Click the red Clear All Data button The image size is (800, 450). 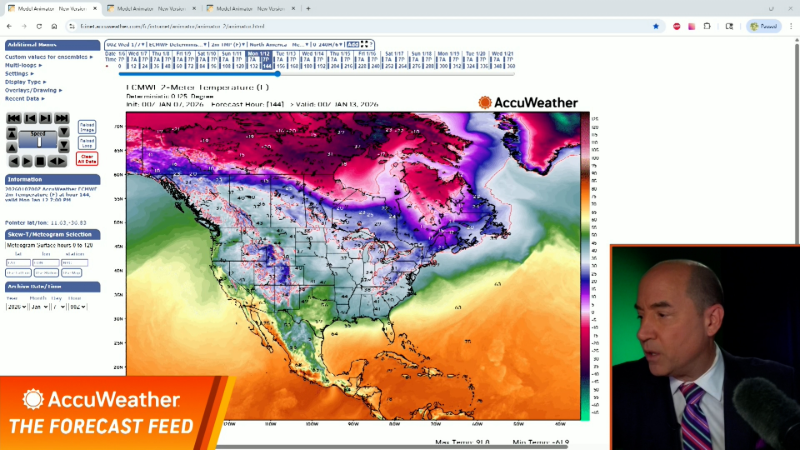click(87, 158)
